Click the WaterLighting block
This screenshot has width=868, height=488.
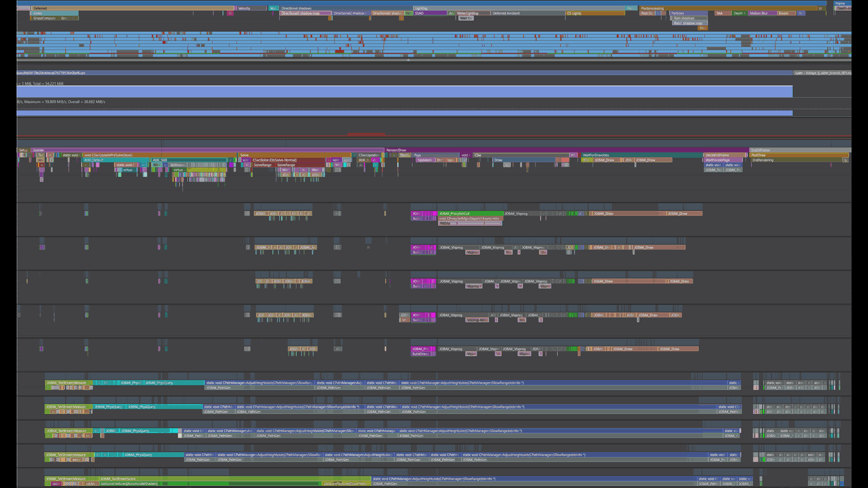point(472,13)
